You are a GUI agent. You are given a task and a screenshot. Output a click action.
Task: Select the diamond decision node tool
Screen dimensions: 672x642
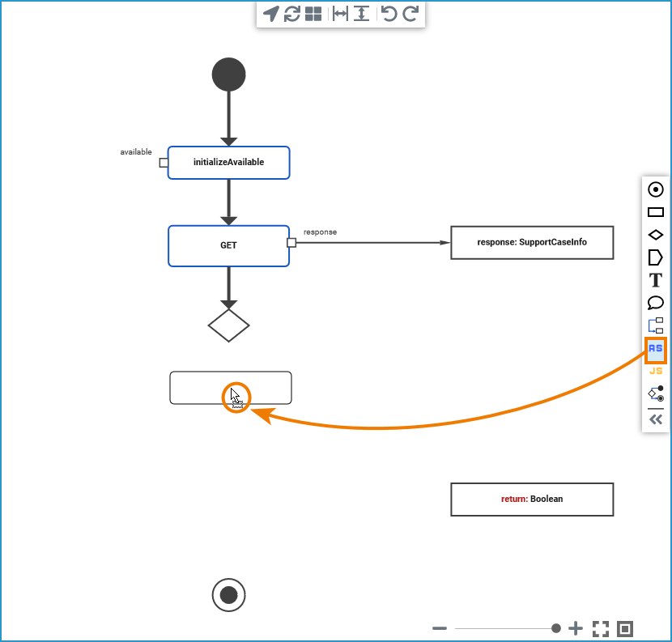coord(655,235)
